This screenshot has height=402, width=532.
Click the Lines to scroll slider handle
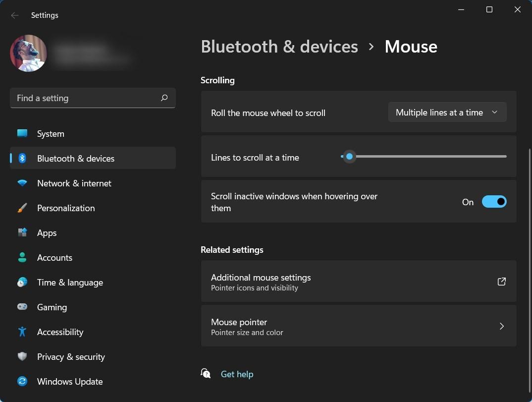click(349, 157)
